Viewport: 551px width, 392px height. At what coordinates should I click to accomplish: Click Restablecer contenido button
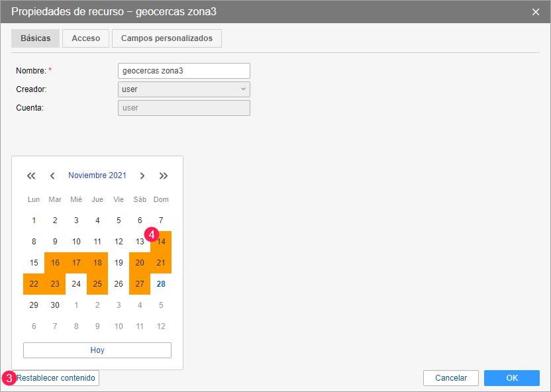click(x=56, y=378)
